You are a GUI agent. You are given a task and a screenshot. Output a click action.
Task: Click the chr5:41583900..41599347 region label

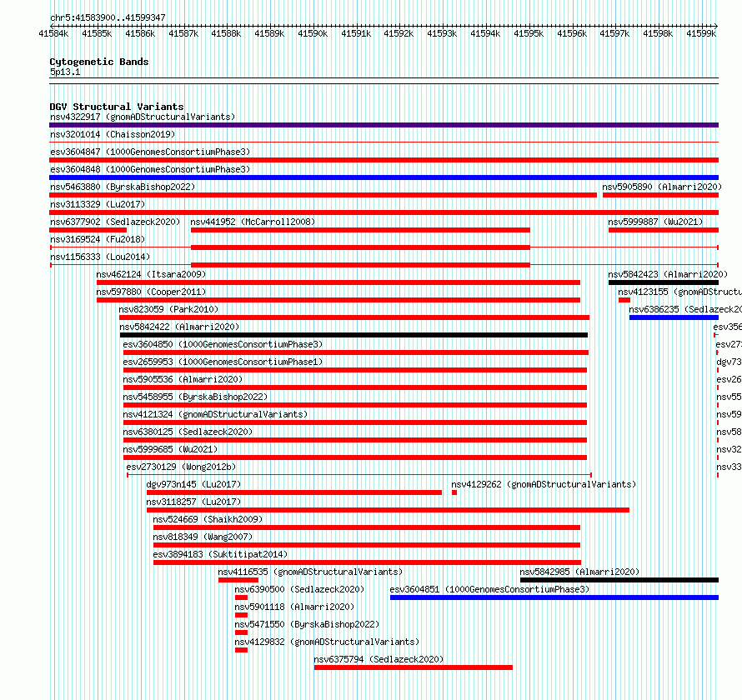pos(108,17)
